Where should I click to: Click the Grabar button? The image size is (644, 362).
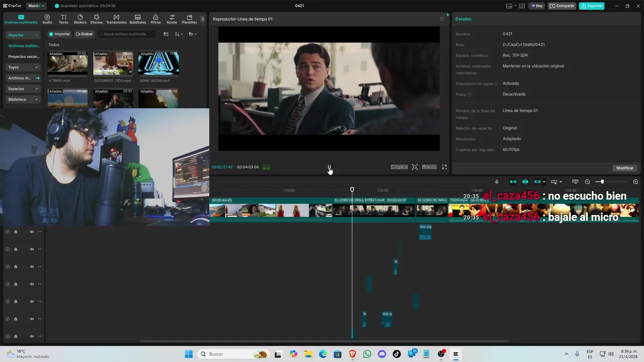pos(85,34)
